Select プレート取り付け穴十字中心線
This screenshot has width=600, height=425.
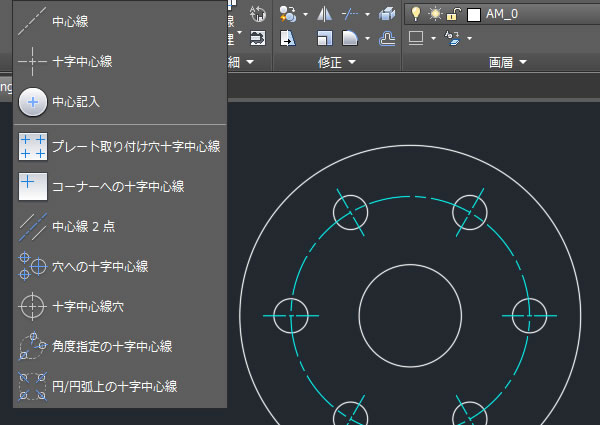click(x=120, y=147)
